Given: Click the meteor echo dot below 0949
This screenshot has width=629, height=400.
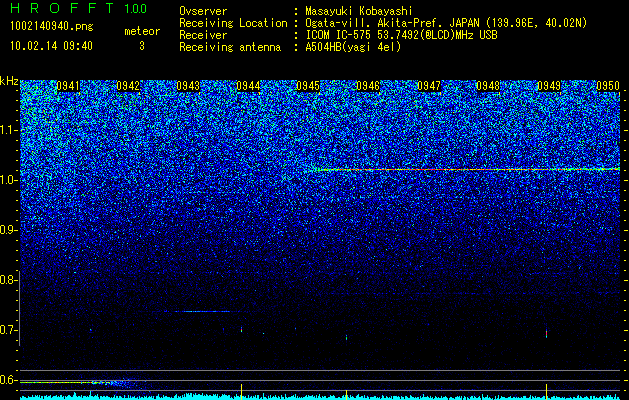Looking at the screenshot, I should [546, 333].
